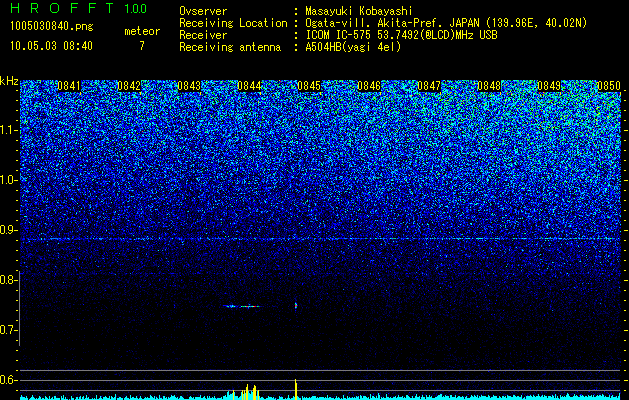This screenshot has height=400, width=629.
Task: Click the tall yellow intensity spike below 0845
Action: tap(296, 389)
